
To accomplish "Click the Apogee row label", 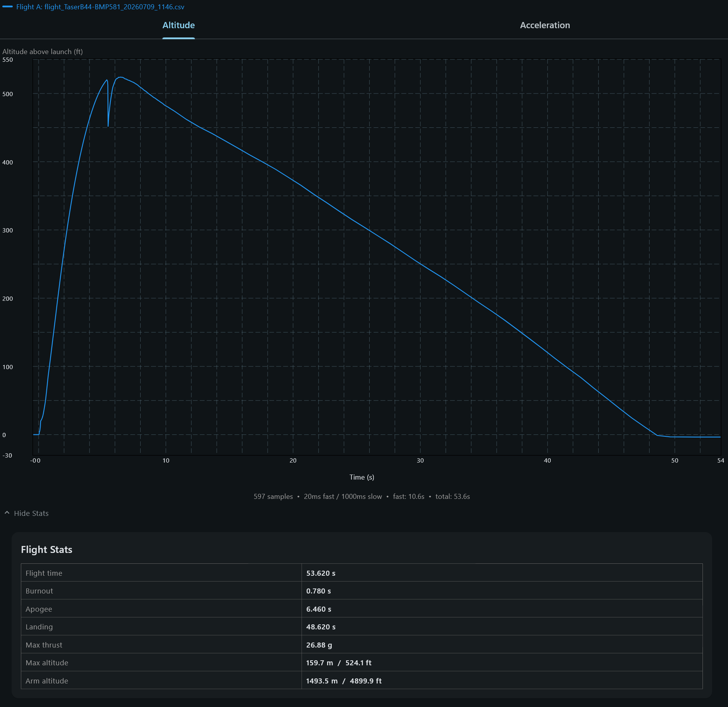I will pyautogui.click(x=39, y=609).
